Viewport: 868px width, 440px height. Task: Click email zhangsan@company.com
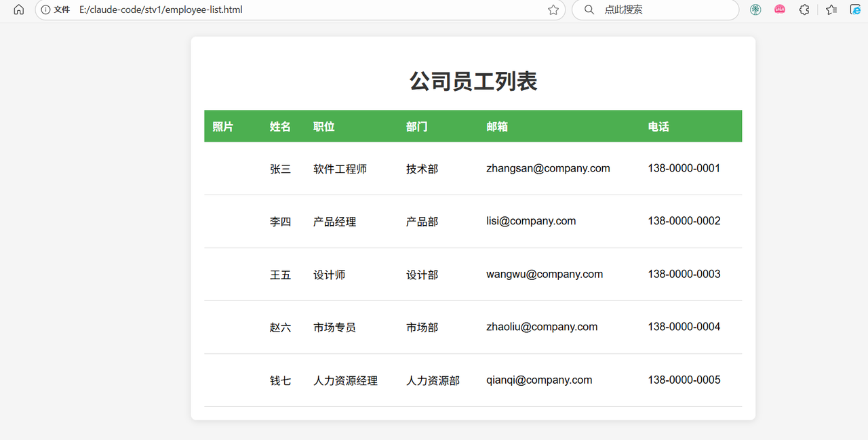[x=548, y=168]
